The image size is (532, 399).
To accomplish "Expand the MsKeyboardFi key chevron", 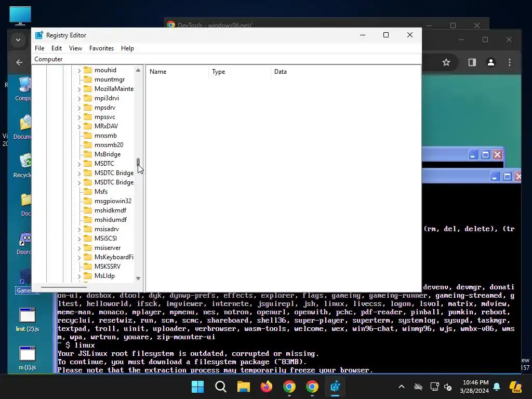I will (x=79, y=258).
